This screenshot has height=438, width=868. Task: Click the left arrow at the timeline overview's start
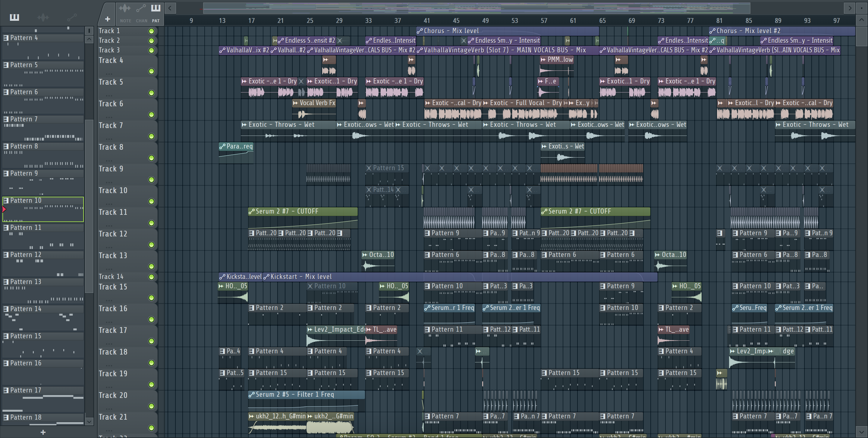pos(170,8)
